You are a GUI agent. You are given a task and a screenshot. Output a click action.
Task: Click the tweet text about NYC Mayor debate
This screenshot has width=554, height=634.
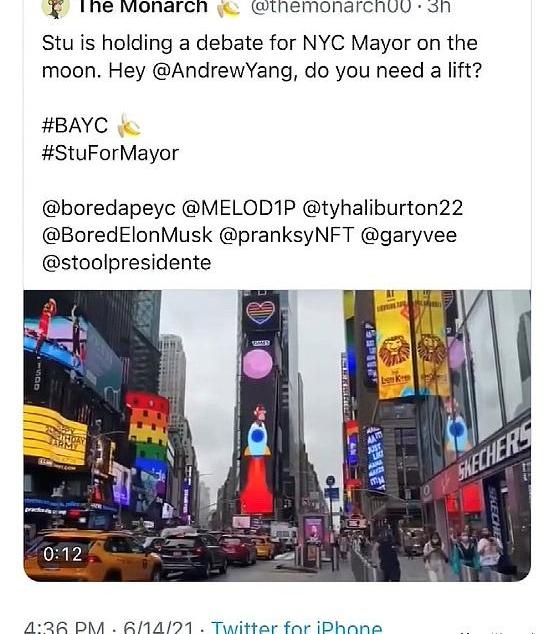[262, 57]
